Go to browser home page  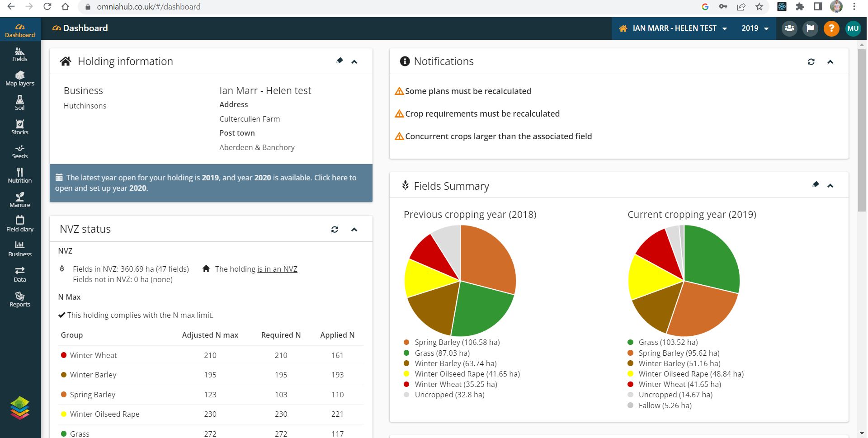66,7
